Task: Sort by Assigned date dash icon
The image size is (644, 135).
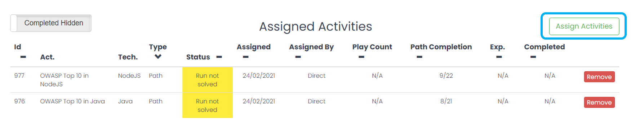Action: 246,57
